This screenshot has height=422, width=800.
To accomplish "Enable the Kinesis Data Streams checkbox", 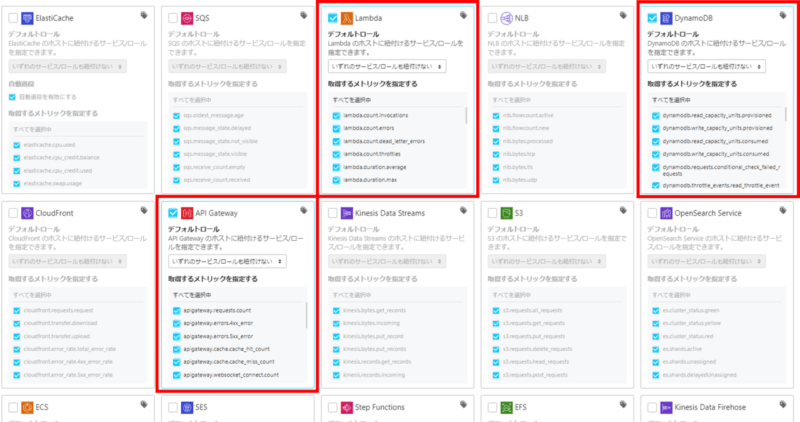I will pyautogui.click(x=333, y=213).
